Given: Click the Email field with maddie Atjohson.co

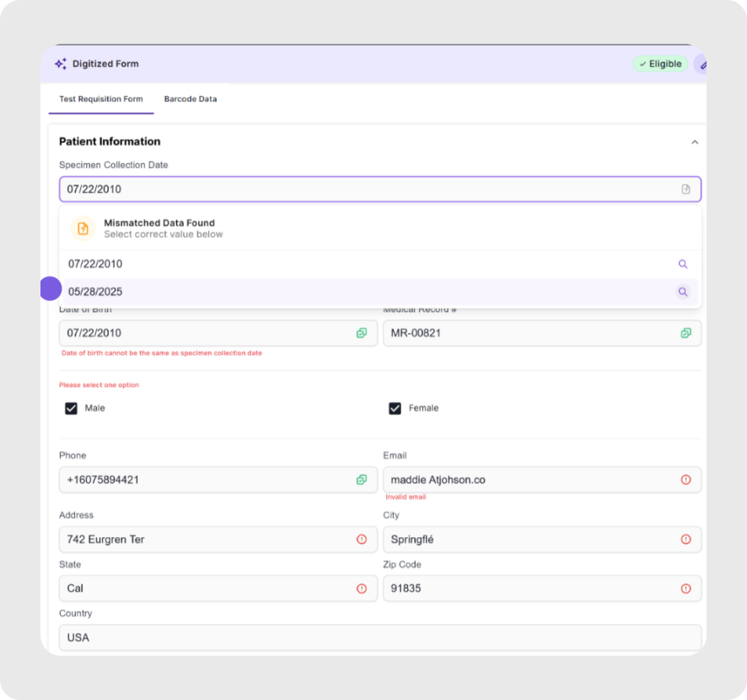Looking at the screenshot, I should click(542, 480).
